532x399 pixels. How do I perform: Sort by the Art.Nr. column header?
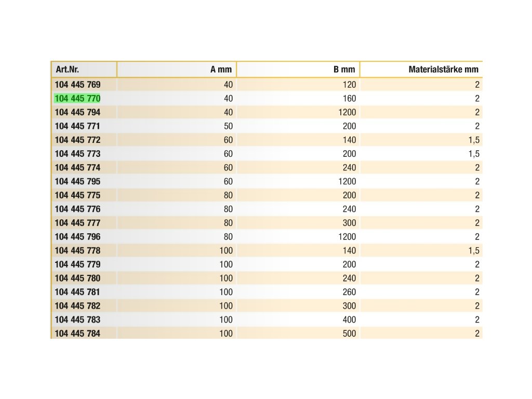(x=68, y=69)
